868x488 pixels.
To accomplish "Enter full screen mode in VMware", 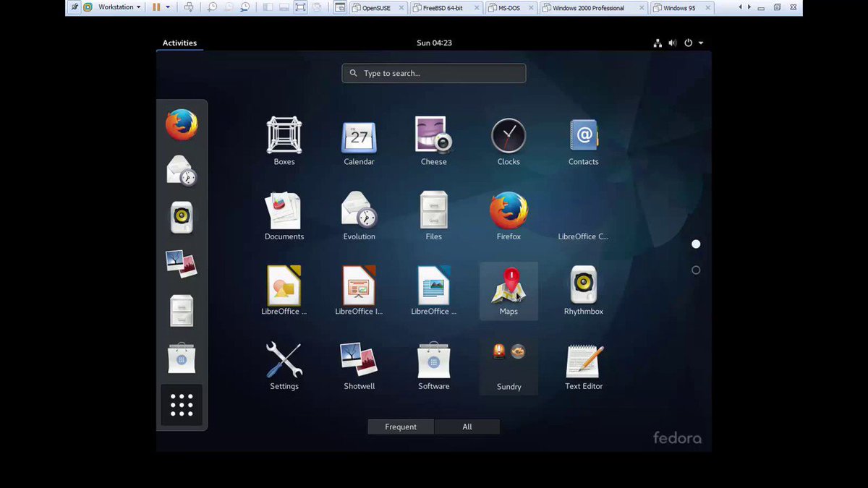I will click(x=300, y=7).
